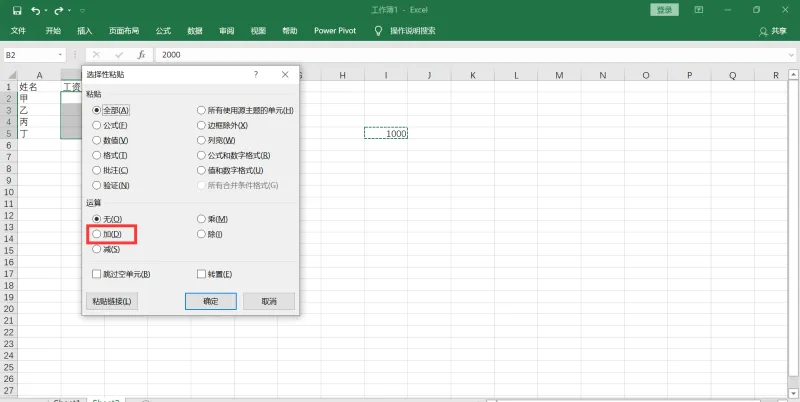The height and width of the screenshot is (402, 800).
Task: Click the vertical scrollbar down arrow
Action: (x=793, y=393)
